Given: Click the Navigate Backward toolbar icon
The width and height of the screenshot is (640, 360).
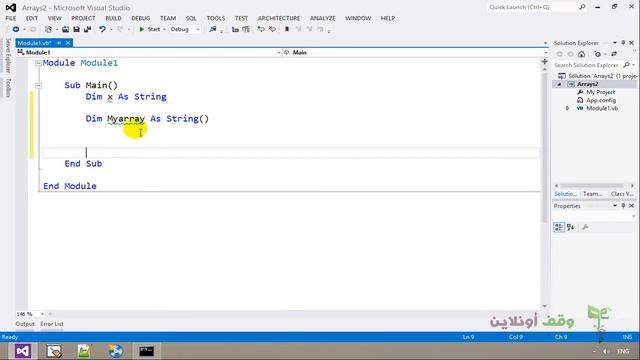Looking at the screenshot, I should pos(16,29).
